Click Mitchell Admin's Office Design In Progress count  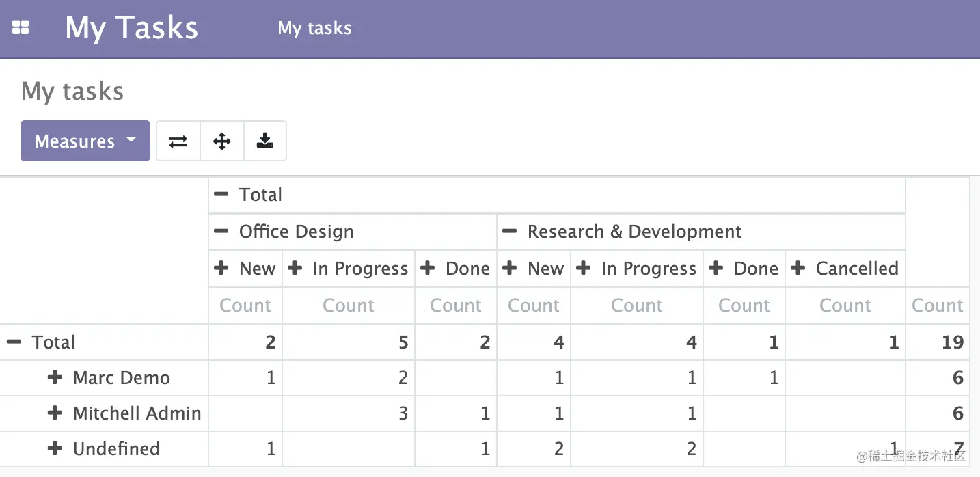tap(403, 413)
